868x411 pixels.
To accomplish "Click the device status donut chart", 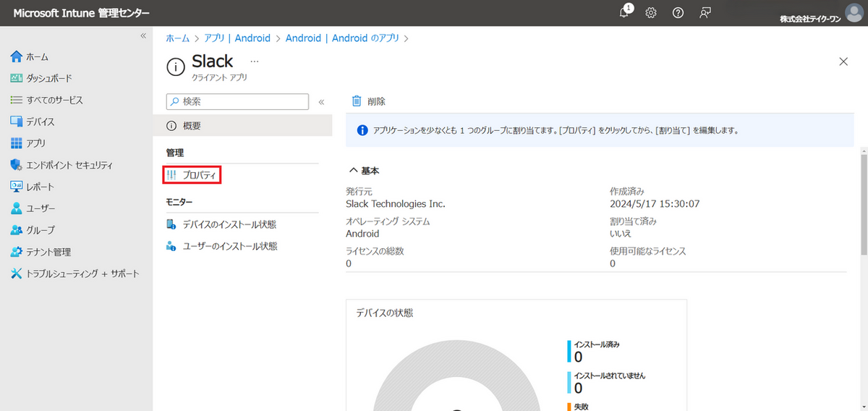I will tap(456, 376).
